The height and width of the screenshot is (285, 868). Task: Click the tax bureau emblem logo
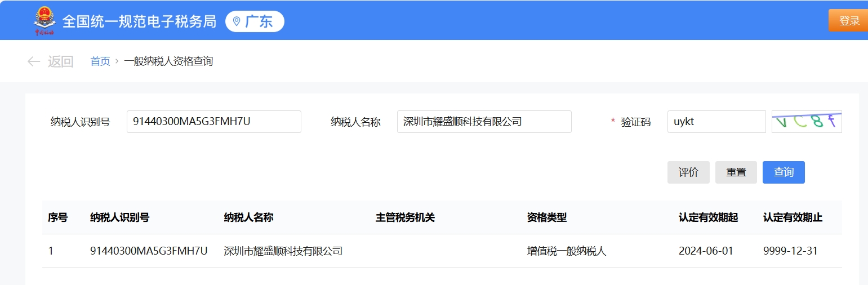pos(44,21)
